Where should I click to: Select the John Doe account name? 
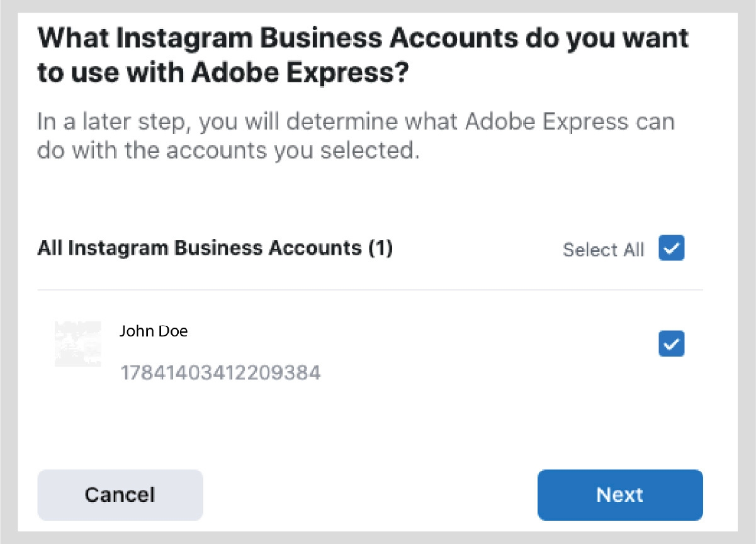154,331
